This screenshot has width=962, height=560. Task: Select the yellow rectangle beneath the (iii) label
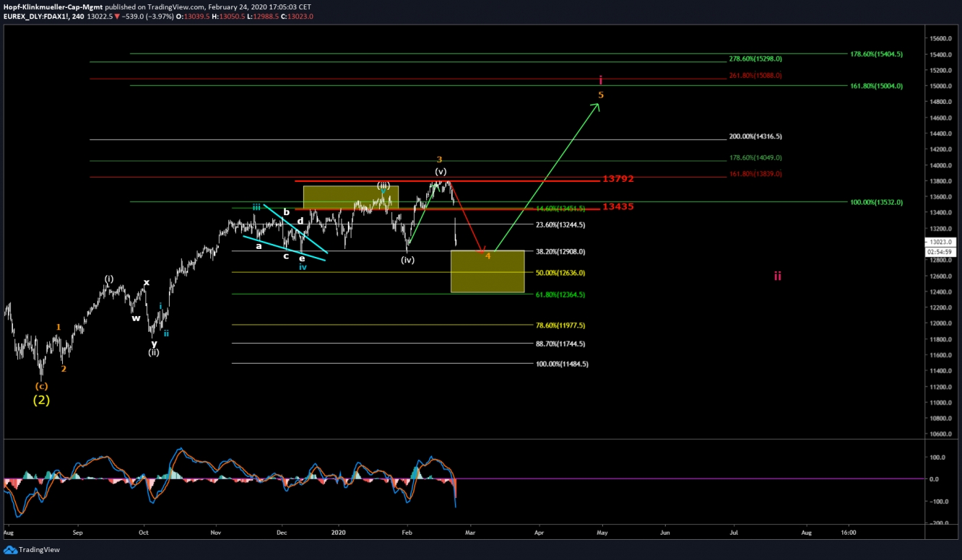tap(351, 198)
